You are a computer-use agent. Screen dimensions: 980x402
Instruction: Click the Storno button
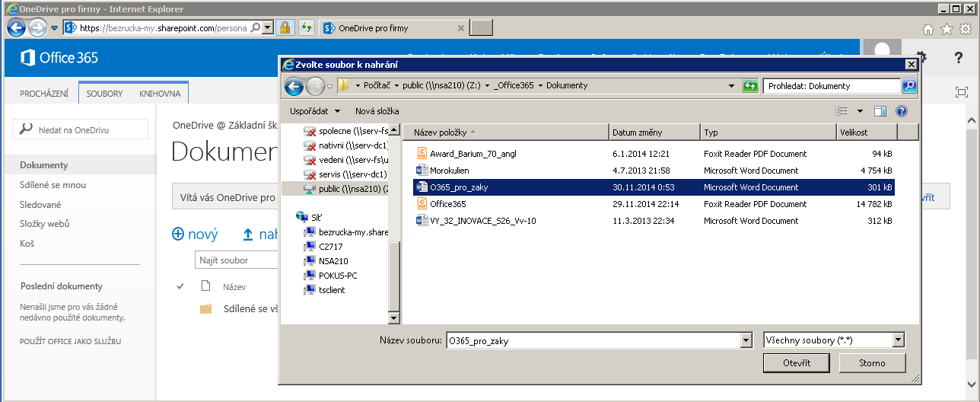coord(872,363)
